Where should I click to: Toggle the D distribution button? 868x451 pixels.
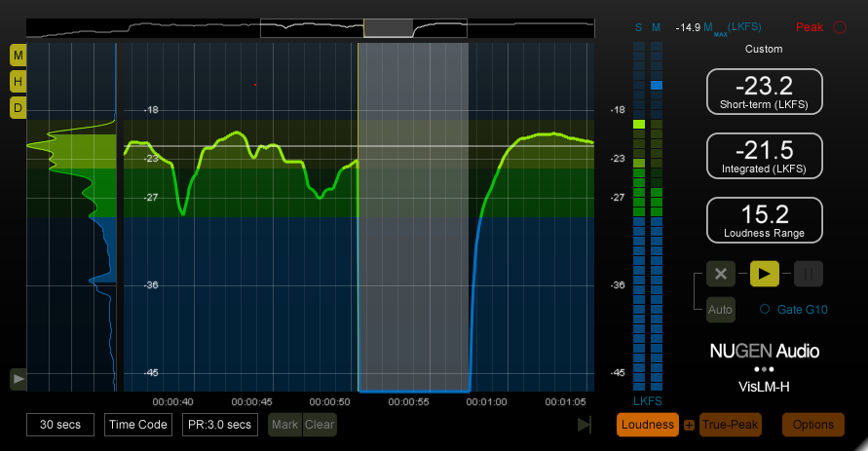click(x=19, y=108)
